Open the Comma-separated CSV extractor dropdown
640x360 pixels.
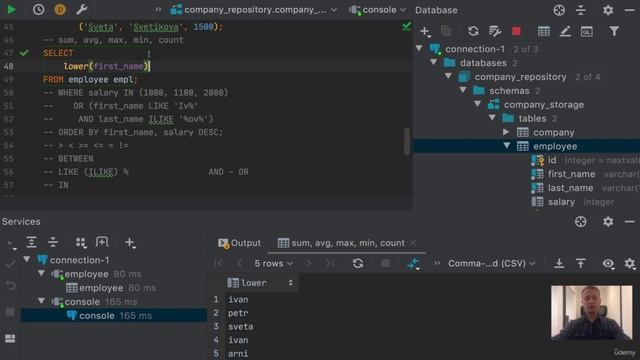tap(491, 264)
